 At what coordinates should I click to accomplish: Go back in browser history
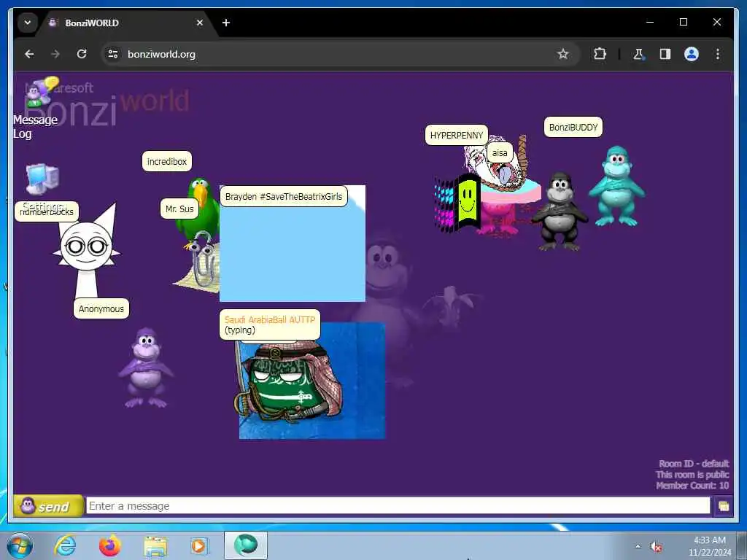click(x=29, y=54)
